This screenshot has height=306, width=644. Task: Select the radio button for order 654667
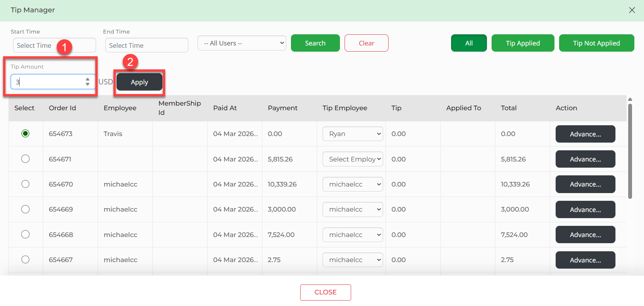(25, 259)
